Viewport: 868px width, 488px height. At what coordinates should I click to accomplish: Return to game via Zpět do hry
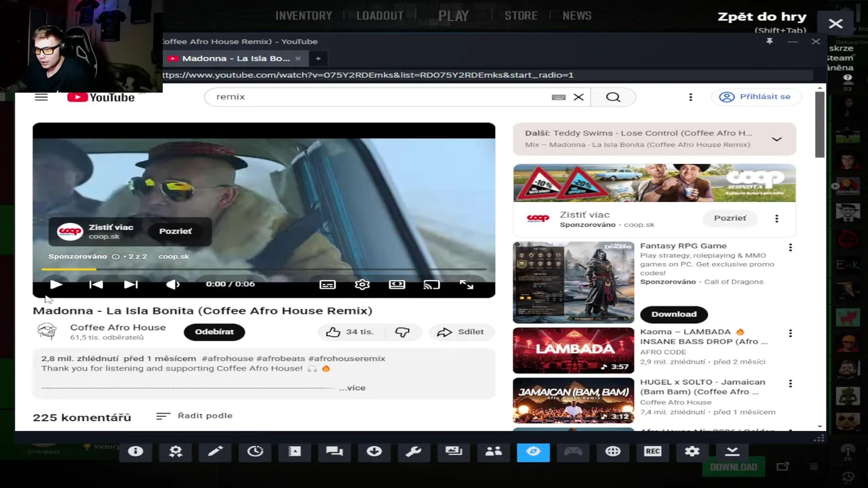coord(762,17)
